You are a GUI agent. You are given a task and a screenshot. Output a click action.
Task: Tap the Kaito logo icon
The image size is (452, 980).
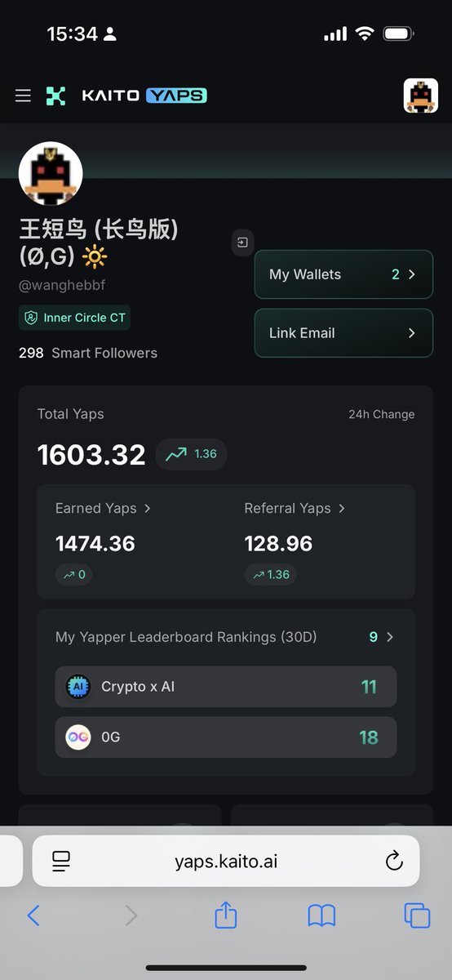55,96
